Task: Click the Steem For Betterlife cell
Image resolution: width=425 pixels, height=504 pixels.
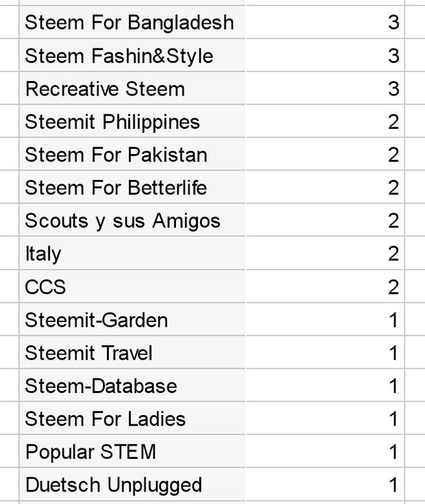Action: coord(132,187)
